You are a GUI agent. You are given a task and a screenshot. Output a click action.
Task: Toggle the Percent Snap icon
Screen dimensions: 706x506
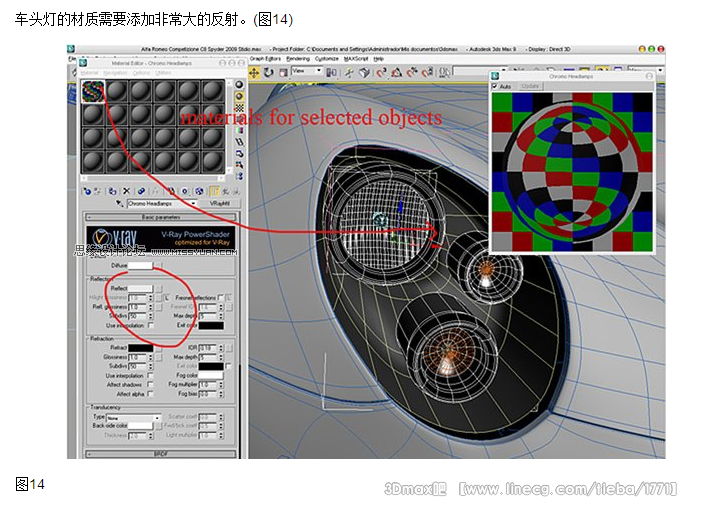point(412,72)
